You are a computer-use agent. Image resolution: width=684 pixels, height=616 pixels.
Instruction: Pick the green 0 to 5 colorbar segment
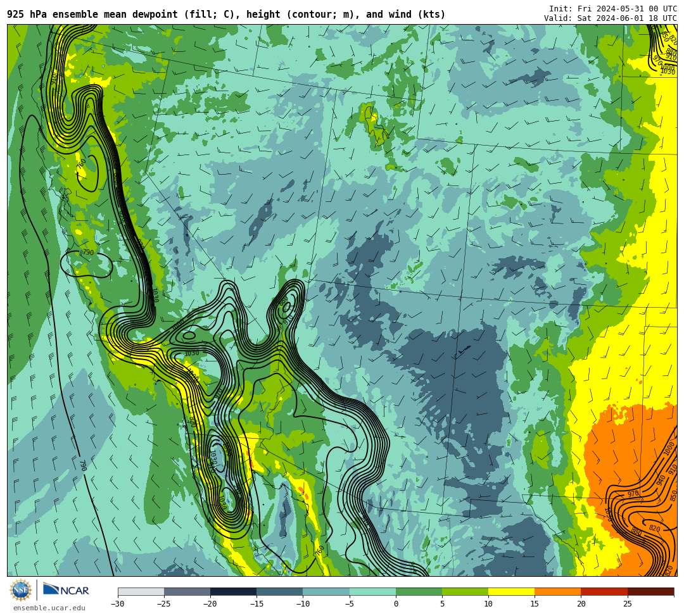[x=419, y=591]
